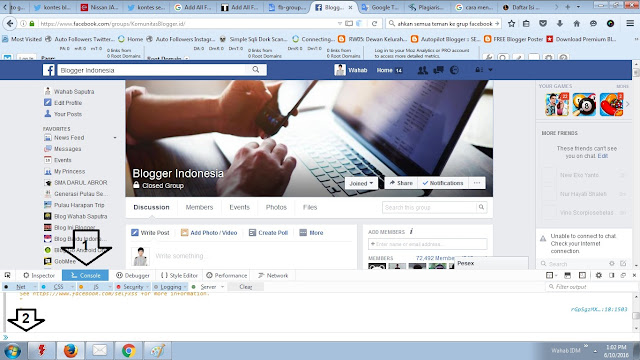Open the Debugger devtools tab
The height and width of the screenshot is (360, 640).
click(133, 276)
